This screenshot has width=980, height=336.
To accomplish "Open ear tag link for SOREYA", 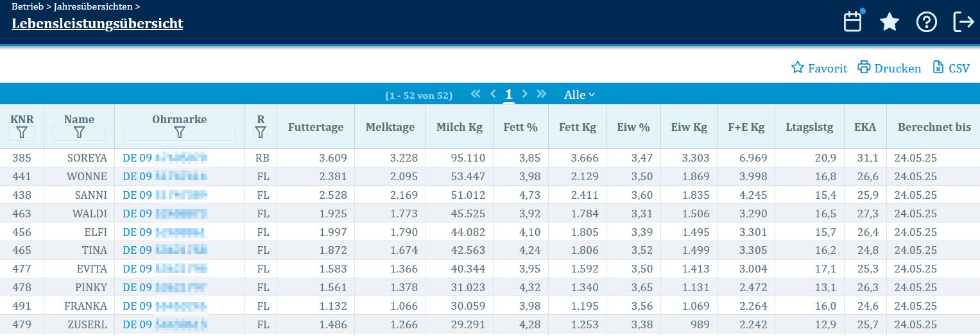I will [x=165, y=158].
